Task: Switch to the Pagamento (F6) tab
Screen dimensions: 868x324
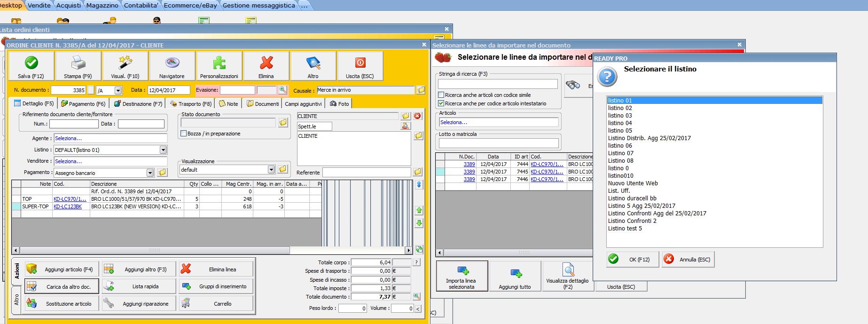Action: 84,103
